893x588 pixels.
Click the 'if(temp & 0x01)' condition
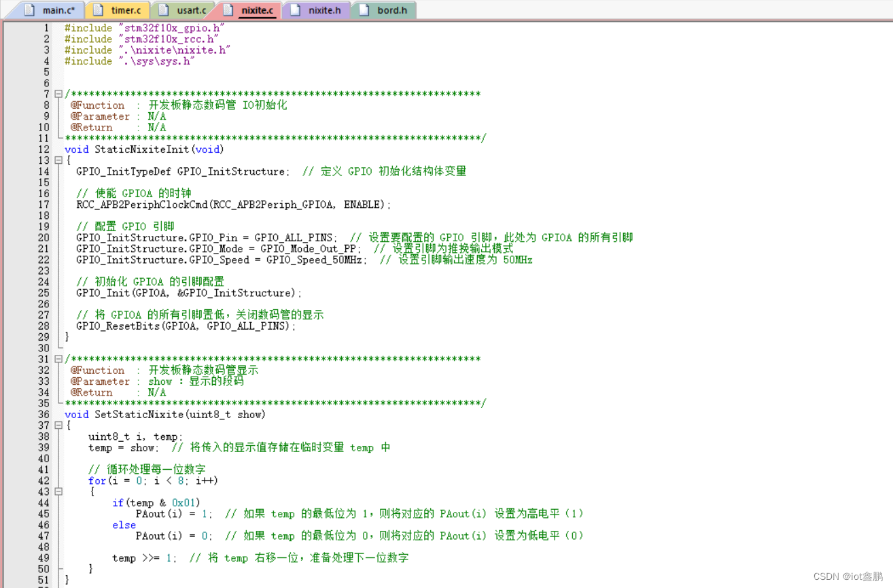click(x=156, y=503)
